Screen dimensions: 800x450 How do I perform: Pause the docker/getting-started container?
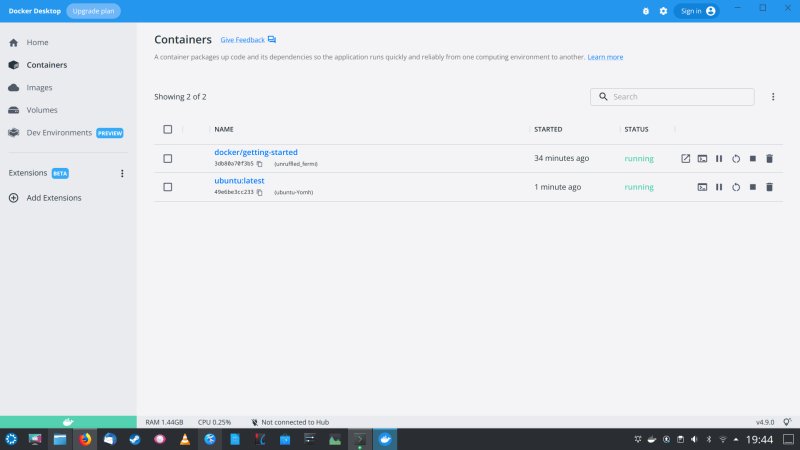coord(719,158)
